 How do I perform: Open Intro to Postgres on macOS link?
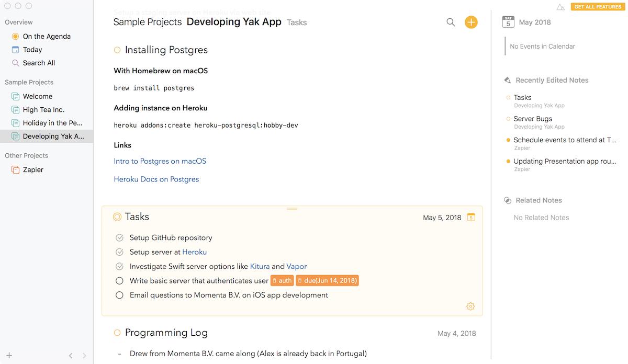[160, 162]
